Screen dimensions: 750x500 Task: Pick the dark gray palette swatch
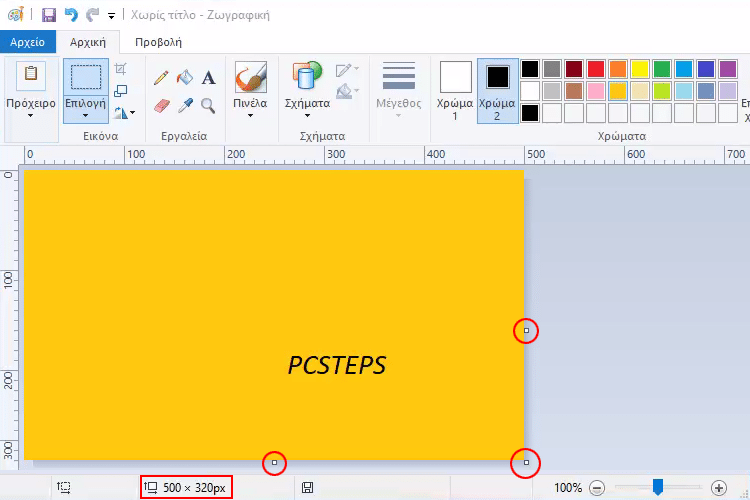[552, 69]
